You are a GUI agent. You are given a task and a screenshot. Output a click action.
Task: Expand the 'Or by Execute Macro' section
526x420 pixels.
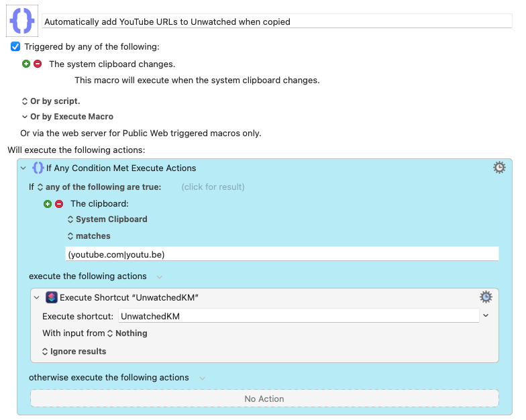(x=67, y=117)
